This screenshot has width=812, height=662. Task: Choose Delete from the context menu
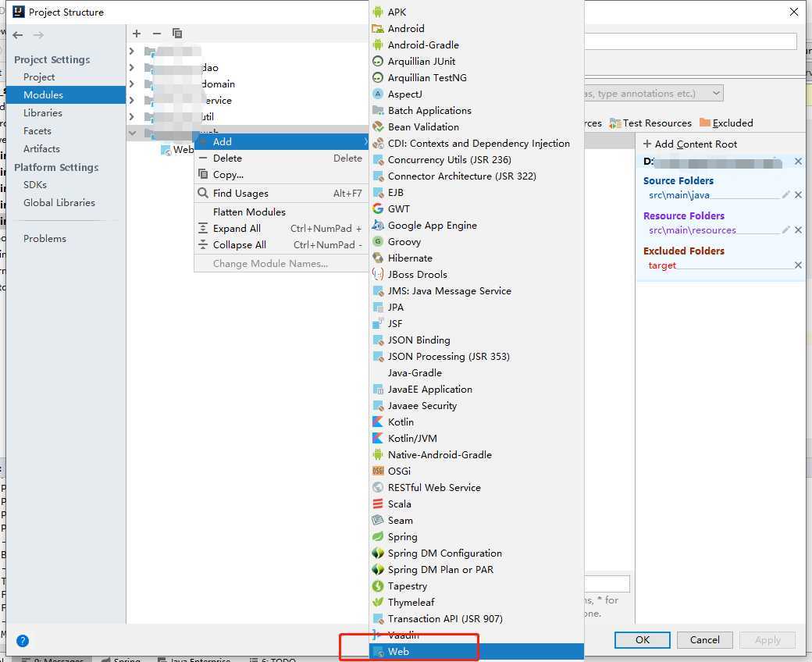click(x=281, y=158)
